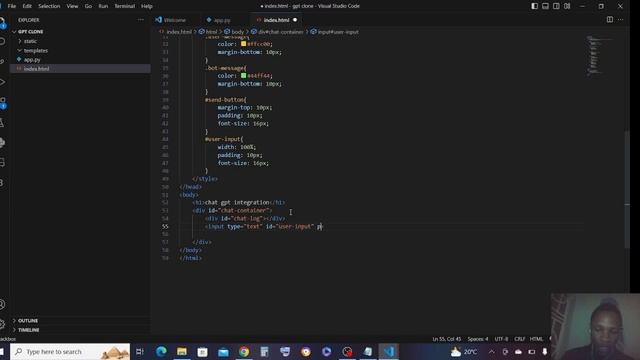Screen dimensions: 640x360
Task: Open the Python icon in activity bar
Action: 2,142
